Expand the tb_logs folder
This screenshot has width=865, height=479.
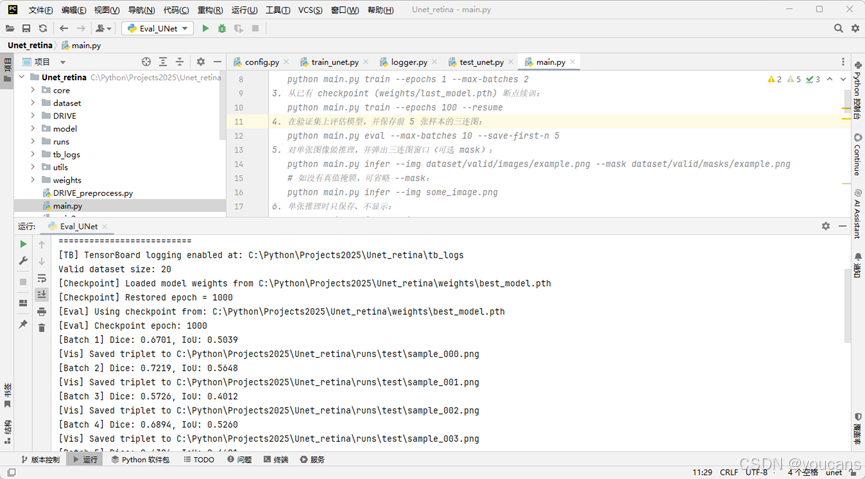[33, 154]
